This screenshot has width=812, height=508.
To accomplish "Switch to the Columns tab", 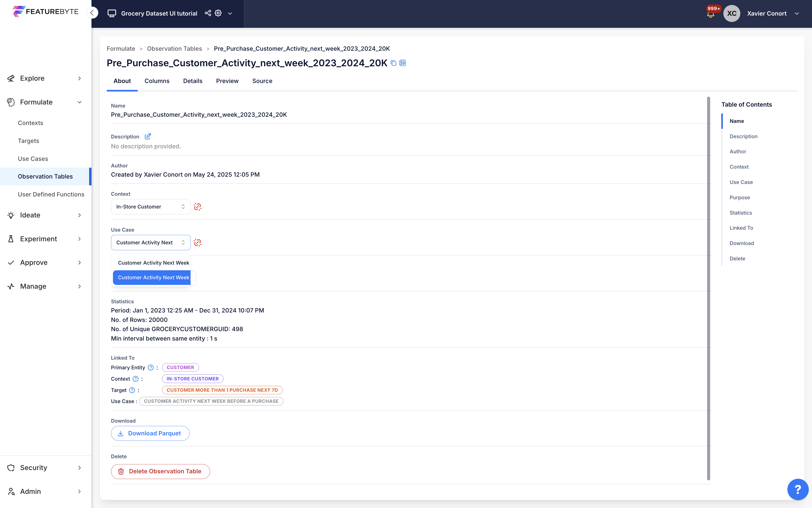I will (x=157, y=81).
